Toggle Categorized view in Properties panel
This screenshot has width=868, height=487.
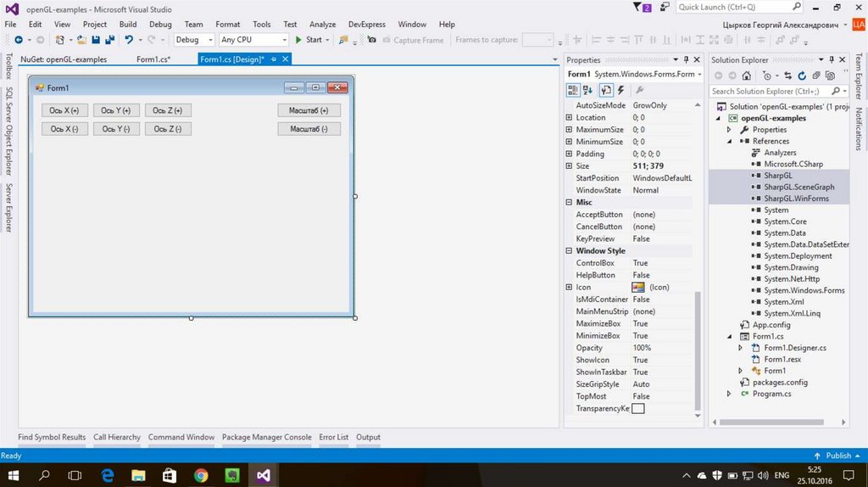tap(573, 90)
